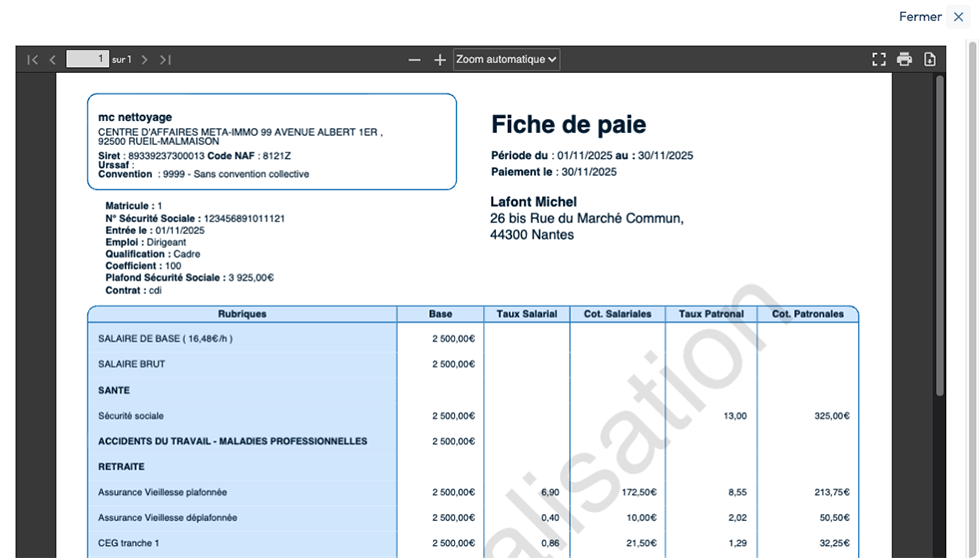Click Assurance Vieillesse plafonnée row label
Viewport: 980px width, 558px height.
(x=162, y=492)
